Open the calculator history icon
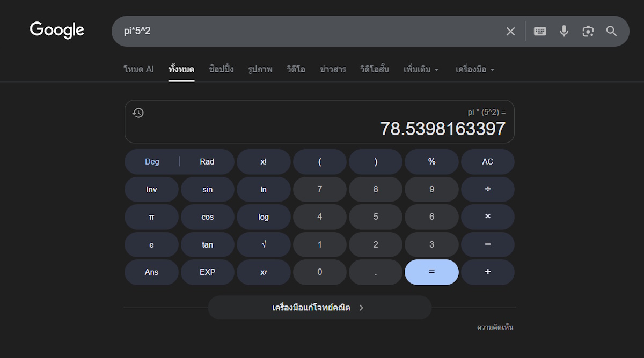The image size is (644, 358). pyautogui.click(x=138, y=113)
